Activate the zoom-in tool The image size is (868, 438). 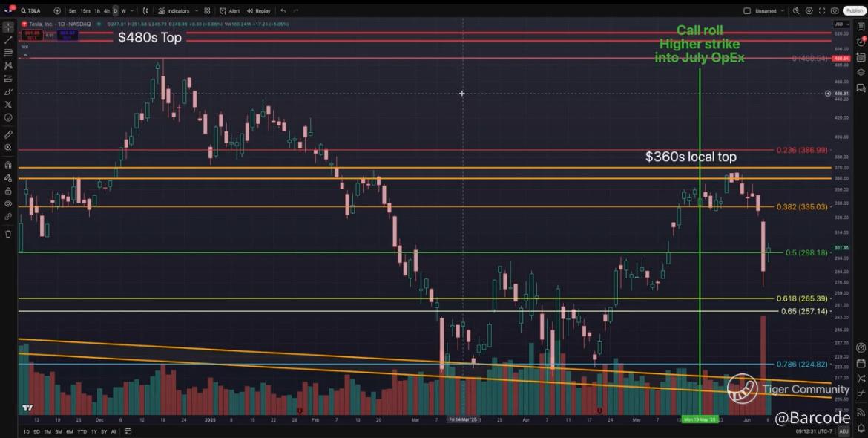pyautogui.click(x=7, y=148)
